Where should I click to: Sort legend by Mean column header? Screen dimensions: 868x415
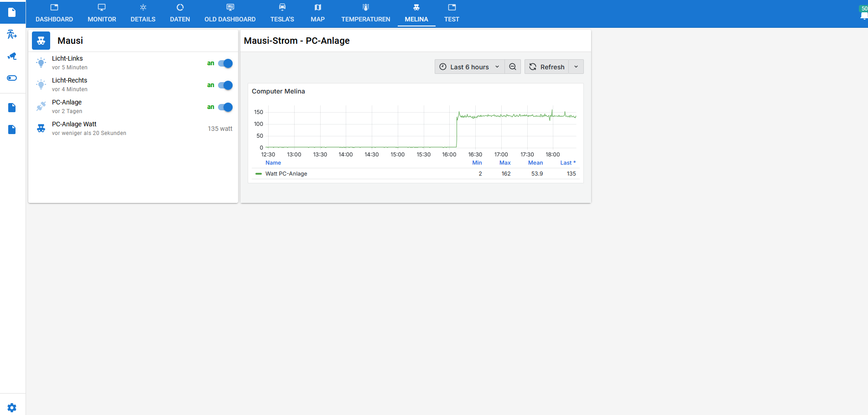(535, 163)
